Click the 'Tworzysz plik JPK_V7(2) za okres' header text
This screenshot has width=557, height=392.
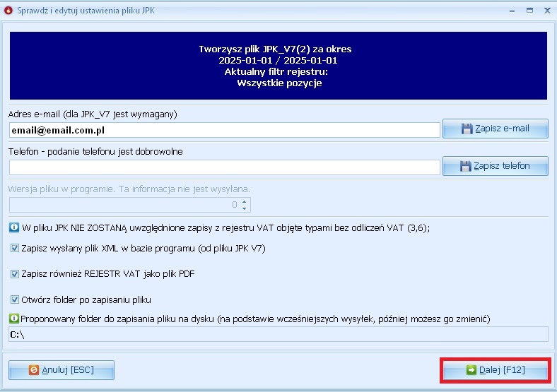tap(275, 49)
